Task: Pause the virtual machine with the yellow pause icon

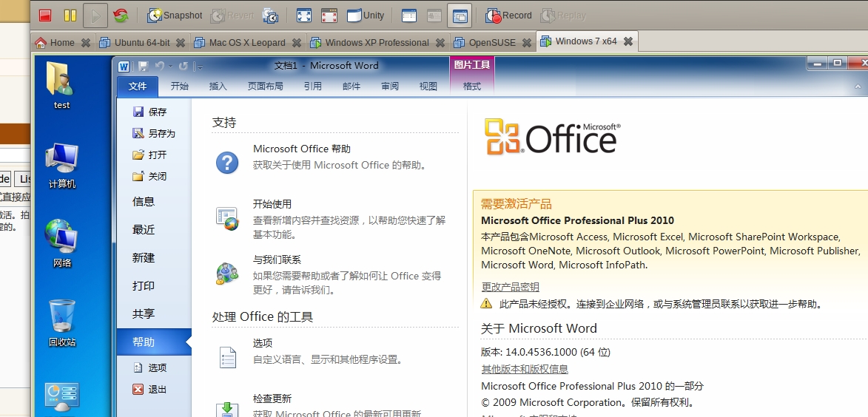Action: click(70, 16)
